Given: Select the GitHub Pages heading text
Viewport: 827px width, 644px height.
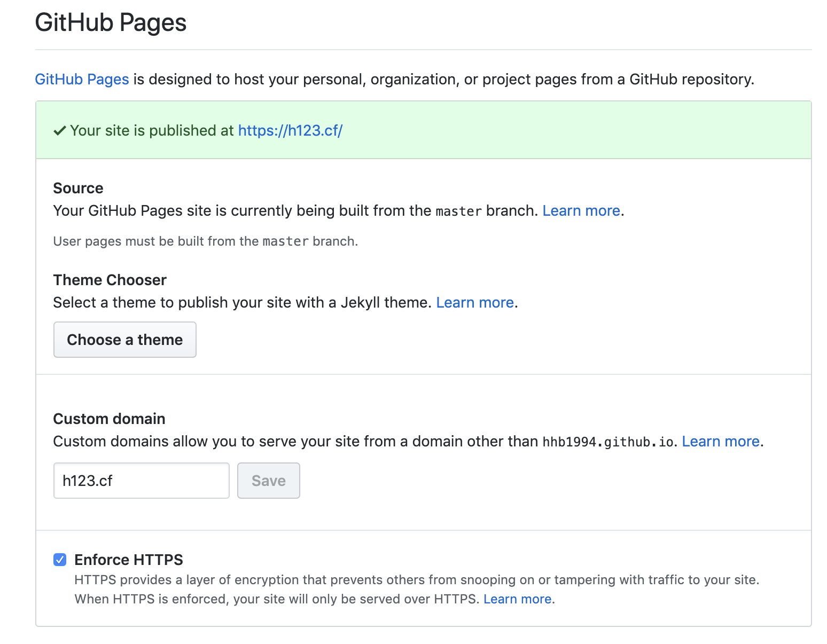Looking at the screenshot, I should point(111,23).
